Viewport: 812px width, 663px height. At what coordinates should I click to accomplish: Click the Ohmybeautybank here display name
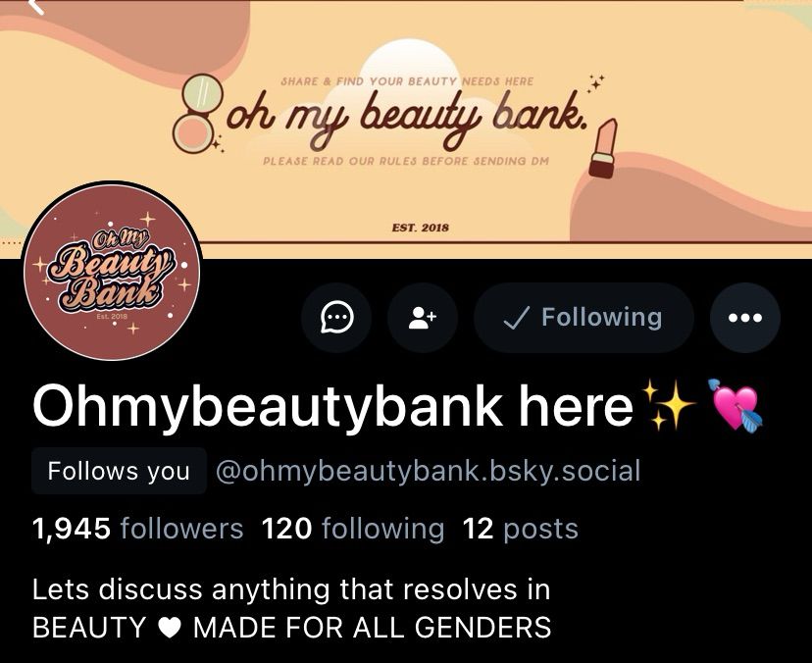click(x=332, y=406)
